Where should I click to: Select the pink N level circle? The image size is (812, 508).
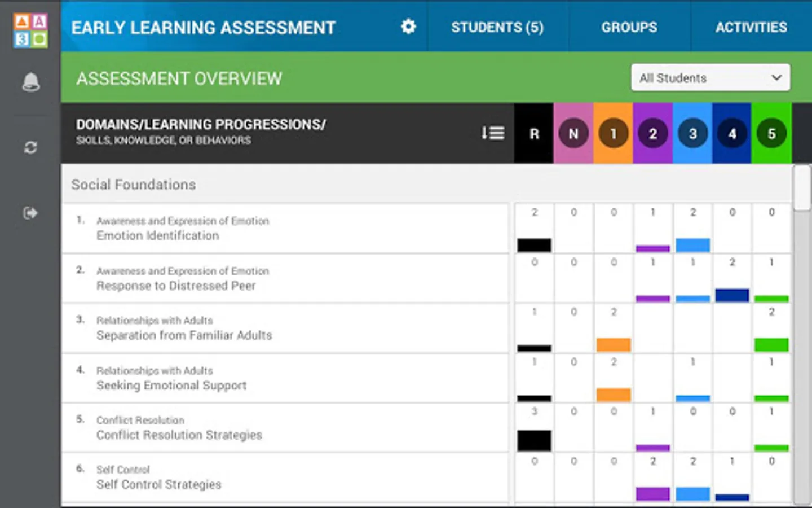tap(573, 134)
